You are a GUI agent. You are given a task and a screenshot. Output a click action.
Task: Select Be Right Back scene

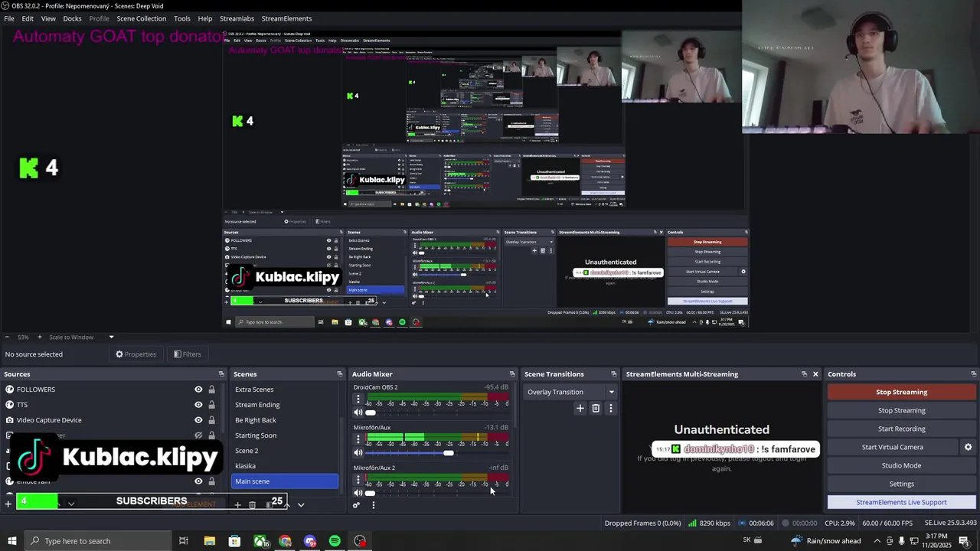click(x=285, y=420)
